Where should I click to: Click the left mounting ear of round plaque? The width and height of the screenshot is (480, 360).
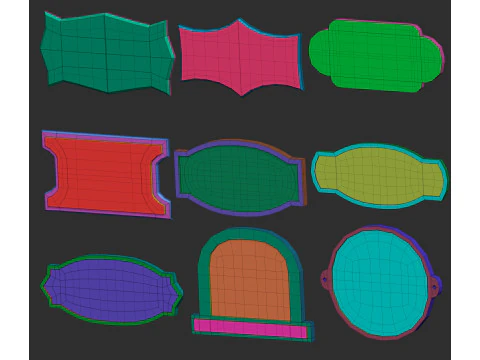click(325, 279)
